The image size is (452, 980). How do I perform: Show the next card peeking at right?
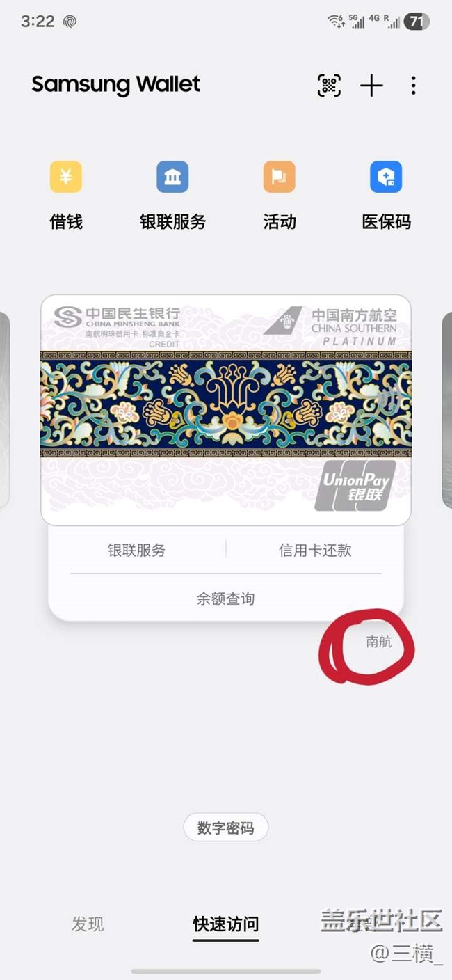pyautogui.click(x=447, y=410)
